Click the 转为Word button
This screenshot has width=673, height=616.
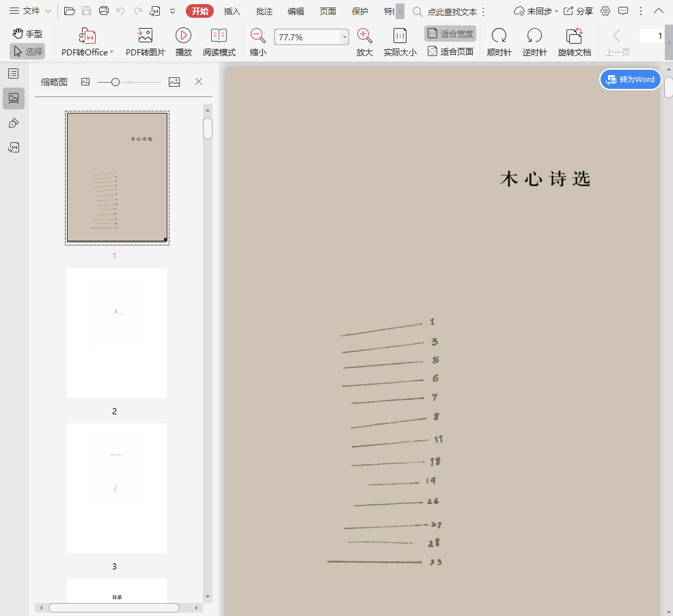pos(630,79)
